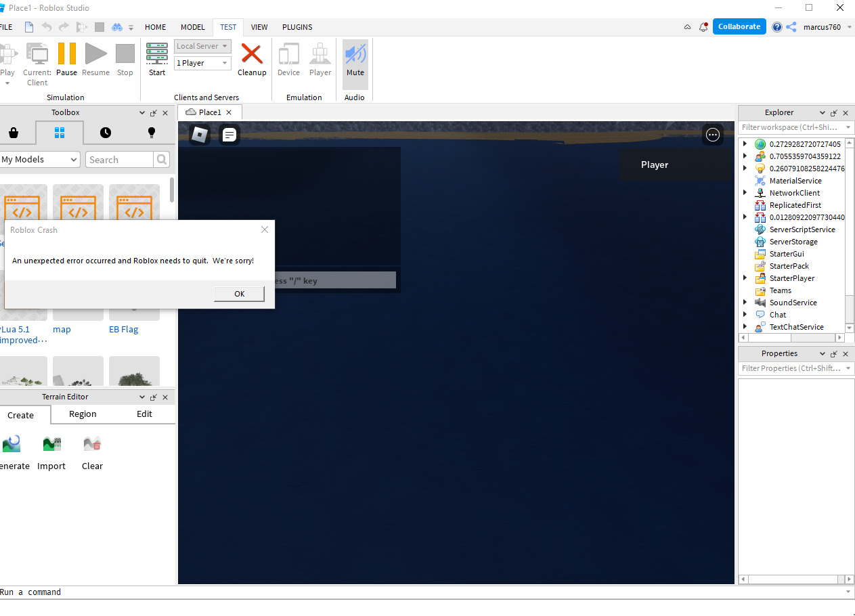
Task: Click the Toolbox vertical scrollbar
Action: [172, 190]
